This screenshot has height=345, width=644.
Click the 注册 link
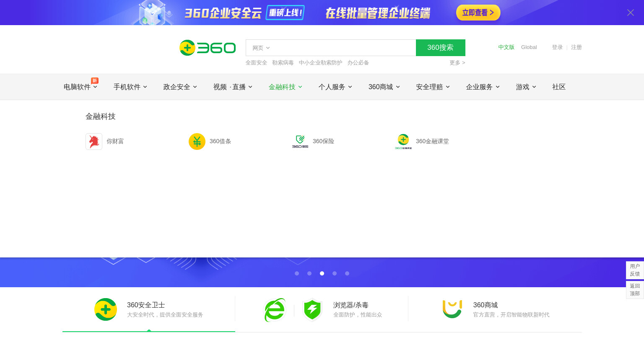coord(576,47)
